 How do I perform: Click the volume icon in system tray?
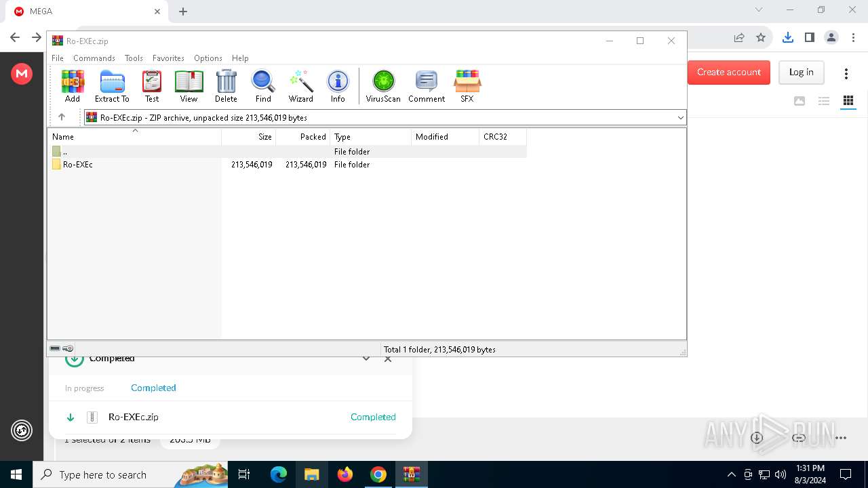[781, 474]
